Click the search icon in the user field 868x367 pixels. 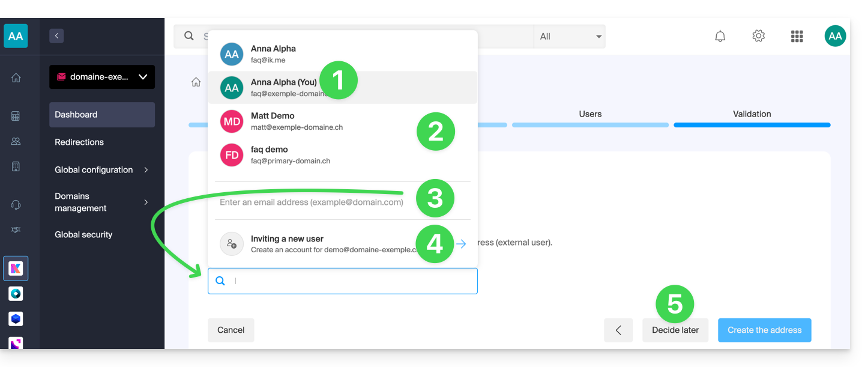click(x=220, y=281)
